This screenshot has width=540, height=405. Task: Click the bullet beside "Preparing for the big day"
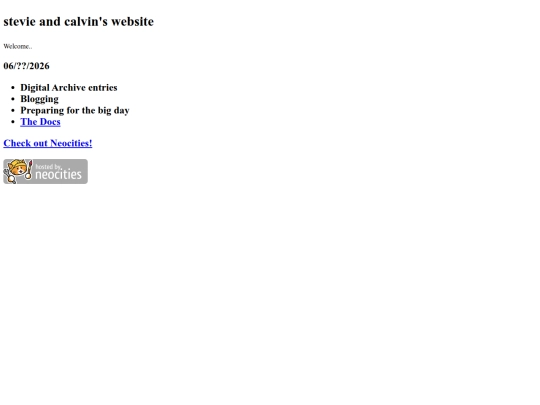point(13,111)
